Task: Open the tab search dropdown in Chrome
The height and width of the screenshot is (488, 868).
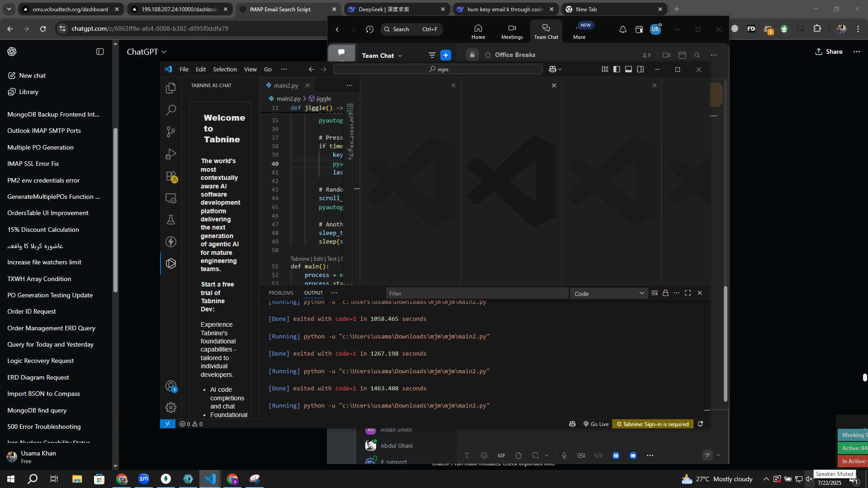Action: (x=9, y=9)
